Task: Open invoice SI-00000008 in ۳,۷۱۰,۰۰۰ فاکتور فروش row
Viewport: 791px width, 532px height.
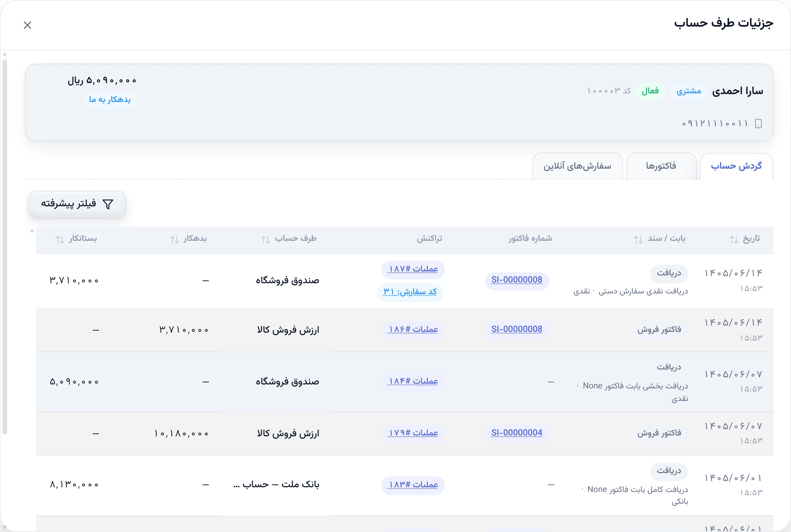Action: (517, 330)
